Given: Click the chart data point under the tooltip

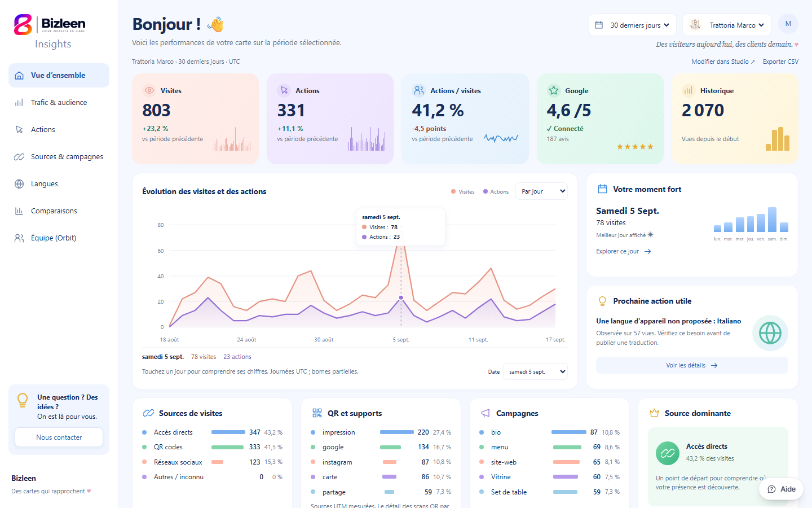Looking at the screenshot, I should [x=401, y=297].
